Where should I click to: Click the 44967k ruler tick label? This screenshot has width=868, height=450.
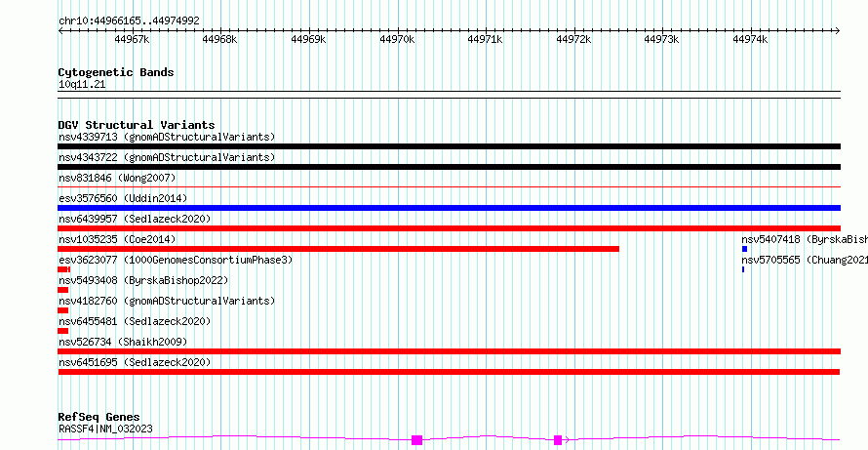point(132,39)
